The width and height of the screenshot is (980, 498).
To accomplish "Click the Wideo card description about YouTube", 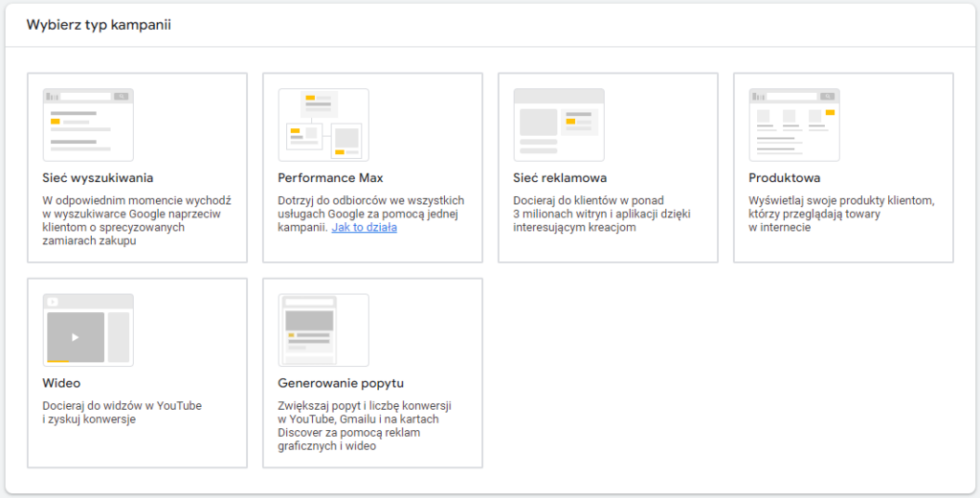I will [122, 413].
